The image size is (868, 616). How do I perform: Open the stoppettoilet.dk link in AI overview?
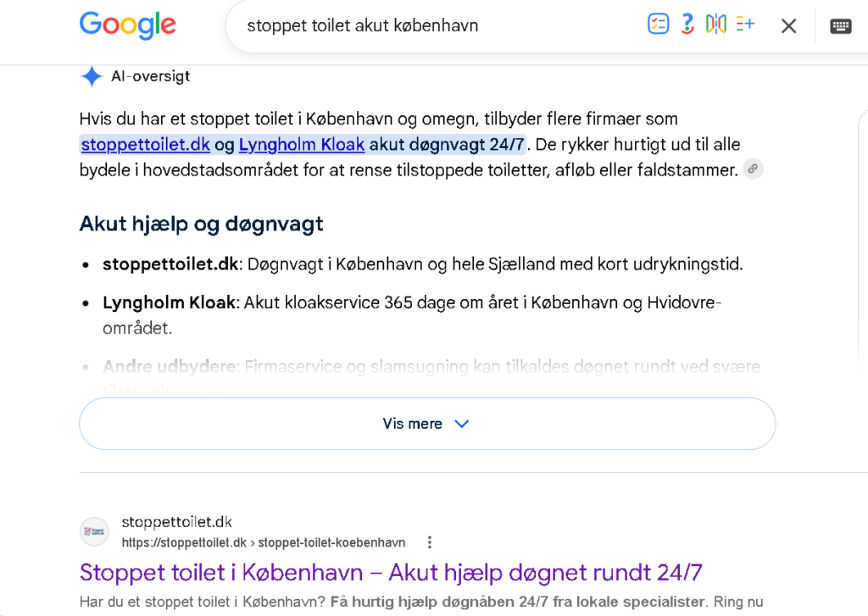[146, 144]
